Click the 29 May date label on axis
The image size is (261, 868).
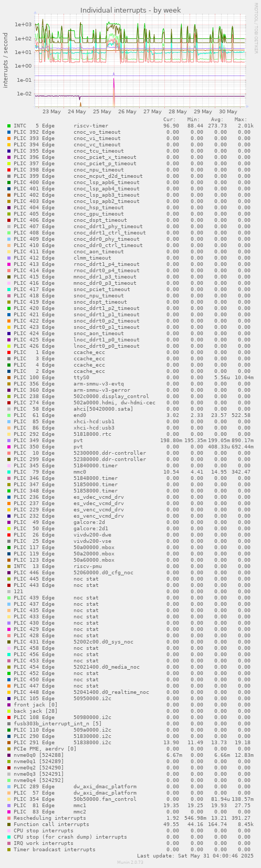click(x=203, y=111)
